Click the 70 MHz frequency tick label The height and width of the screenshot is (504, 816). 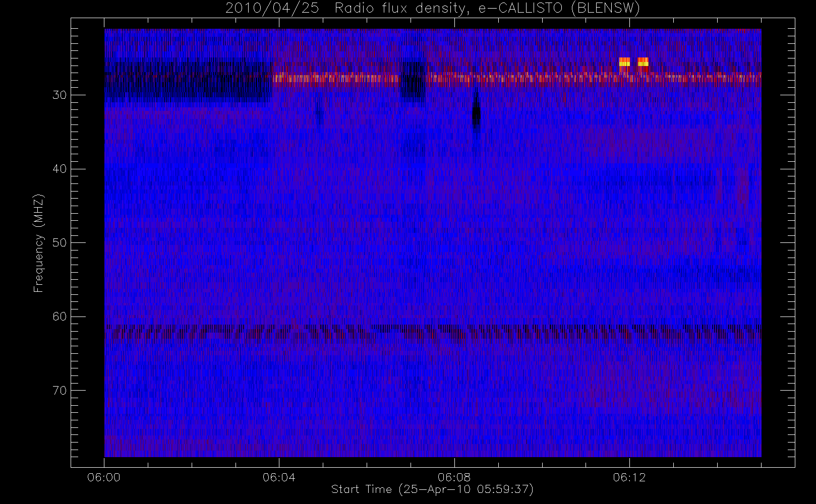click(x=60, y=391)
